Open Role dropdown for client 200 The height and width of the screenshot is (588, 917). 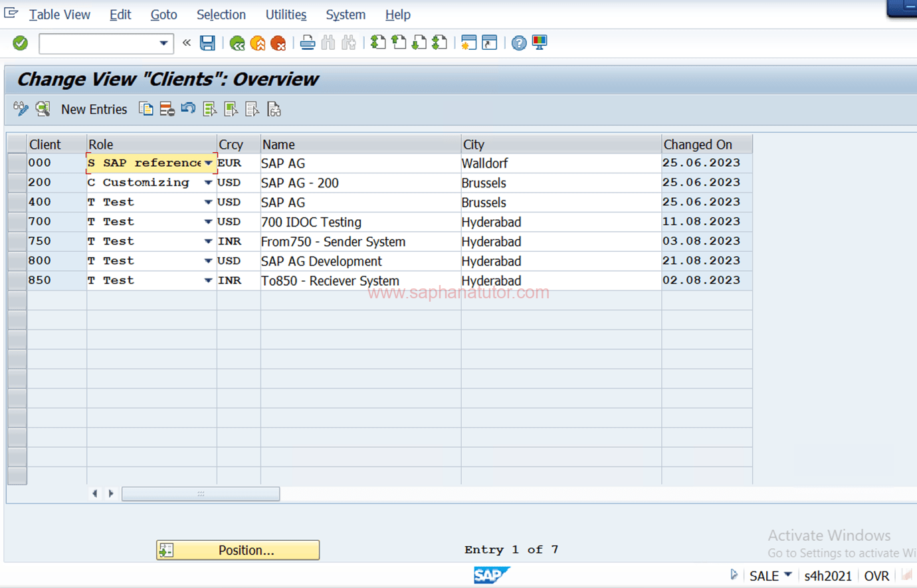click(208, 183)
